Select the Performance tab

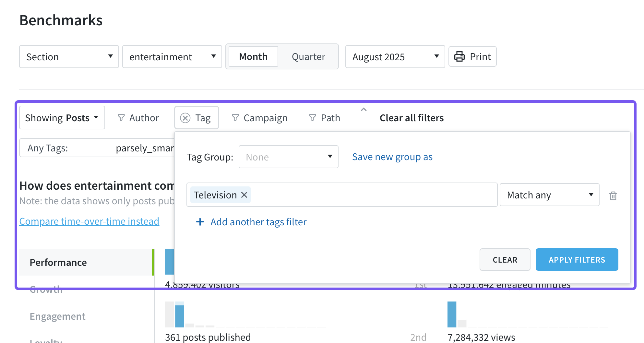58,262
